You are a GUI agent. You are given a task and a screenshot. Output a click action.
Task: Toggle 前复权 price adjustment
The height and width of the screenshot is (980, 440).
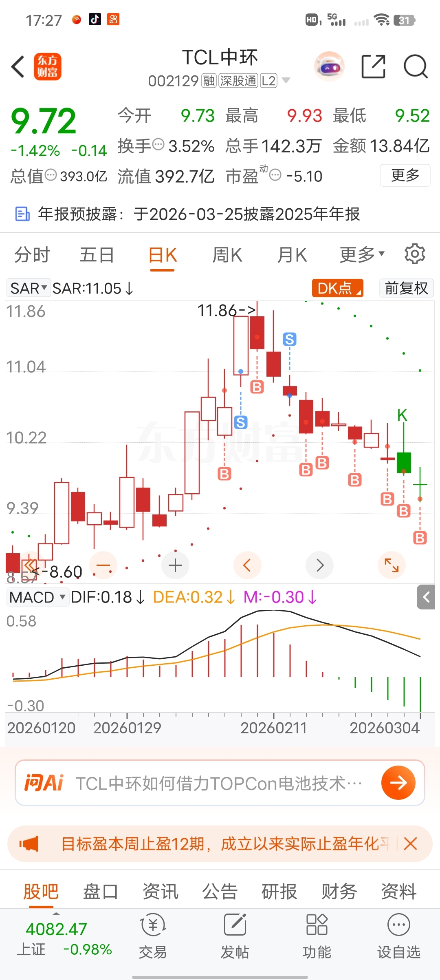coord(406,288)
